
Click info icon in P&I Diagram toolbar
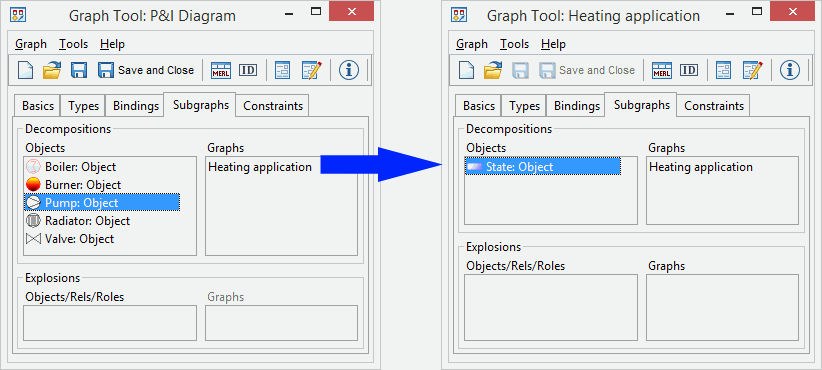coord(349,70)
